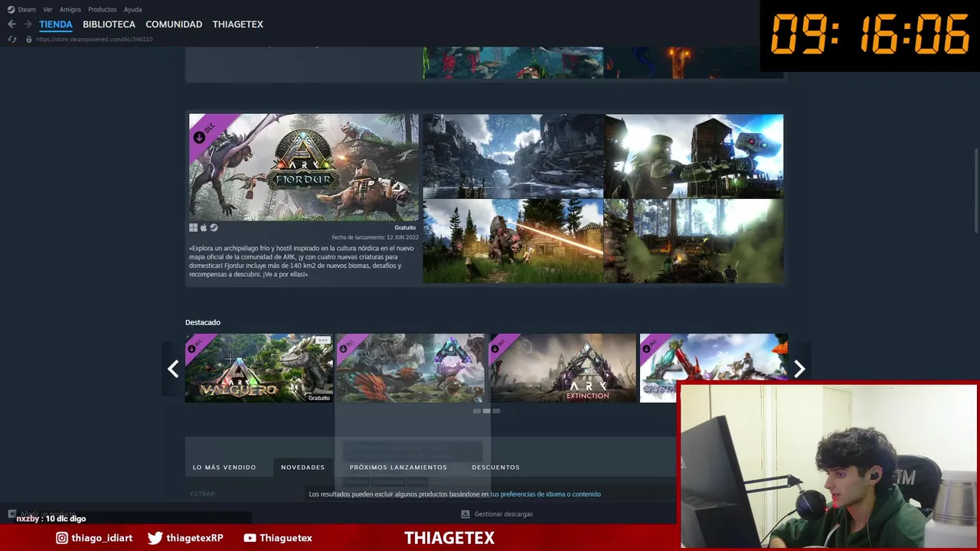
Task: Select PRÓXIMOS LANZAMIENTOS tab
Action: point(398,467)
